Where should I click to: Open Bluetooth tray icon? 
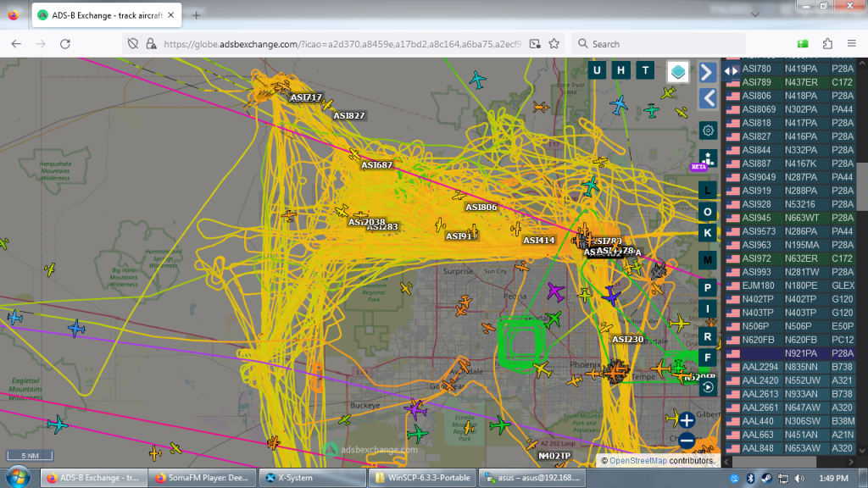[751, 478]
